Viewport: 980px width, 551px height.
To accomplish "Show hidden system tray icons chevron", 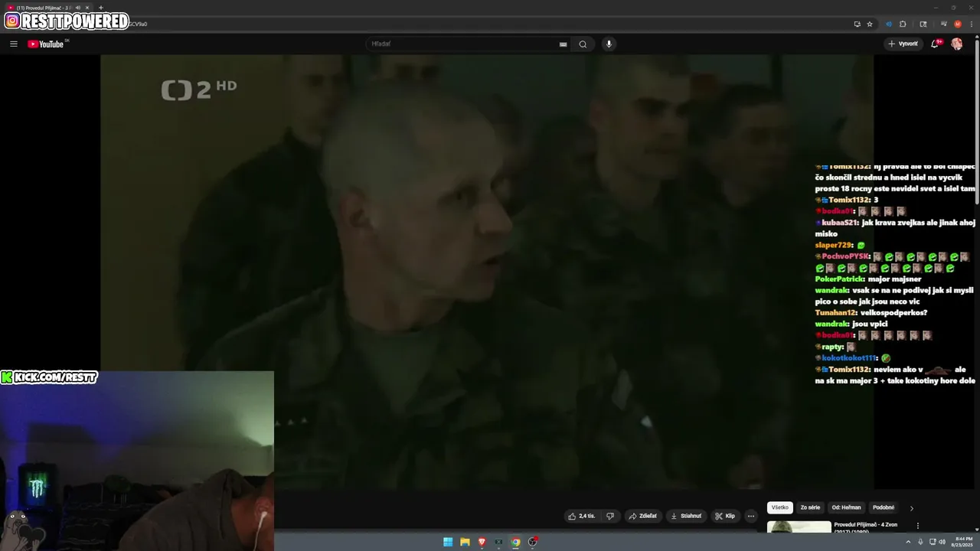I will click(908, 542).
